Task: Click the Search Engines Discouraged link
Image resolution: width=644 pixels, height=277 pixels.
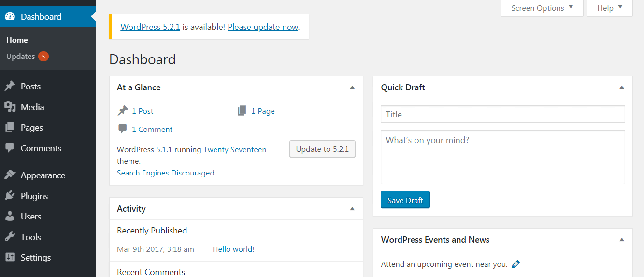Action: pos(166,173)
